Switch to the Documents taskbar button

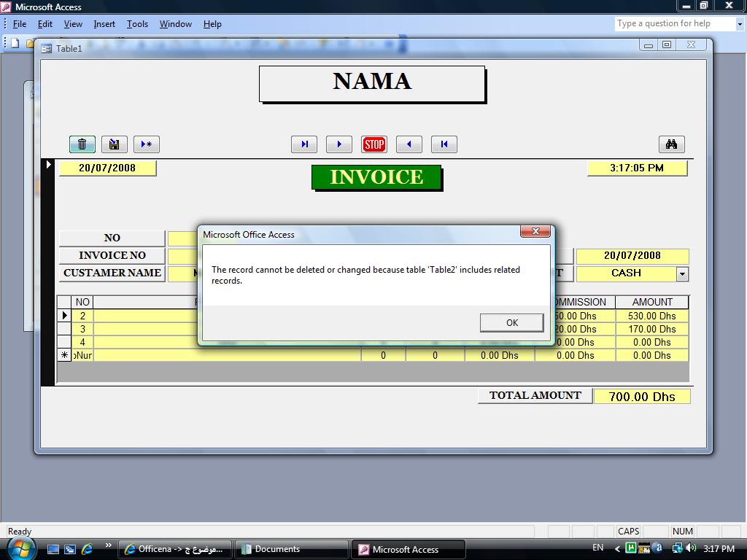(292, 550)
